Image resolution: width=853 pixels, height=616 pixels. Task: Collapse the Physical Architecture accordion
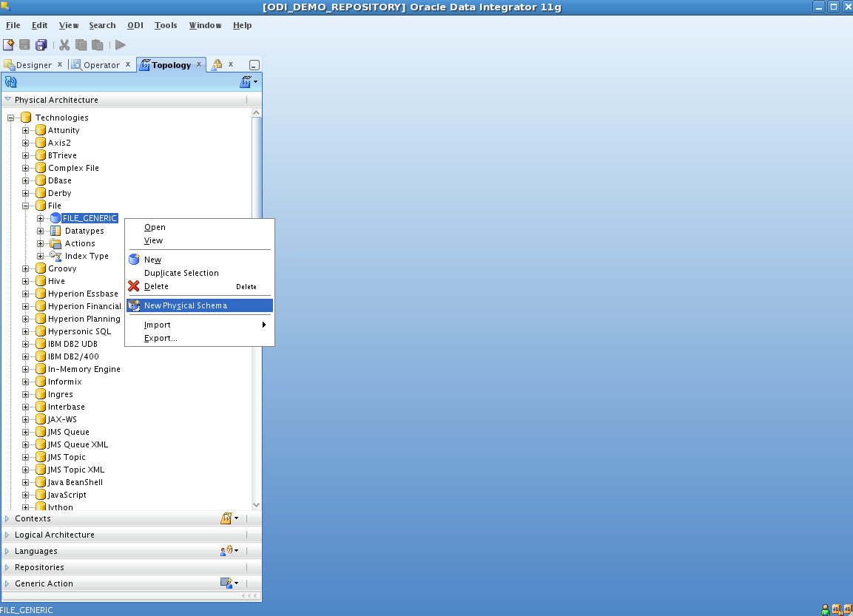click(7, 100)
